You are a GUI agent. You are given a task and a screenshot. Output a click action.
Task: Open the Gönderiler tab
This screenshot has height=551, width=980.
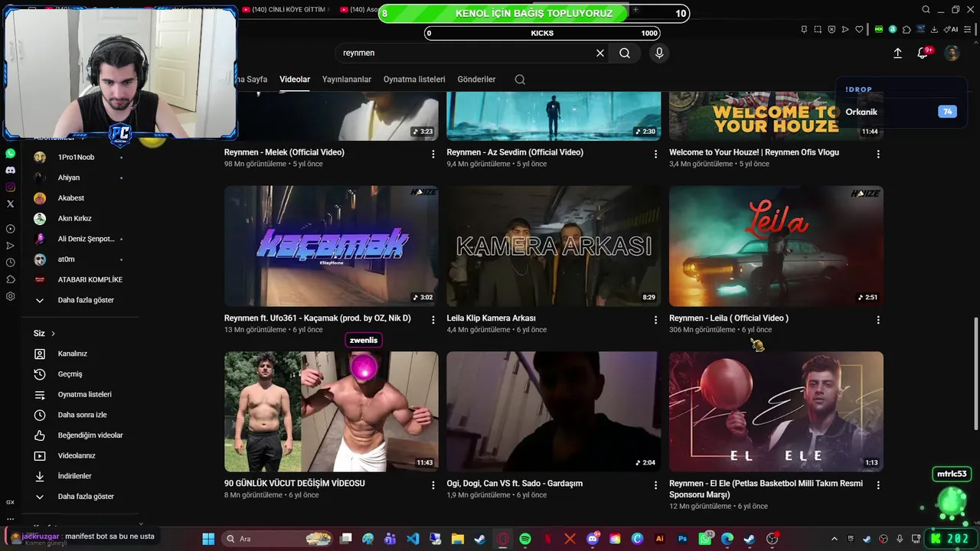tap(476, 80)
